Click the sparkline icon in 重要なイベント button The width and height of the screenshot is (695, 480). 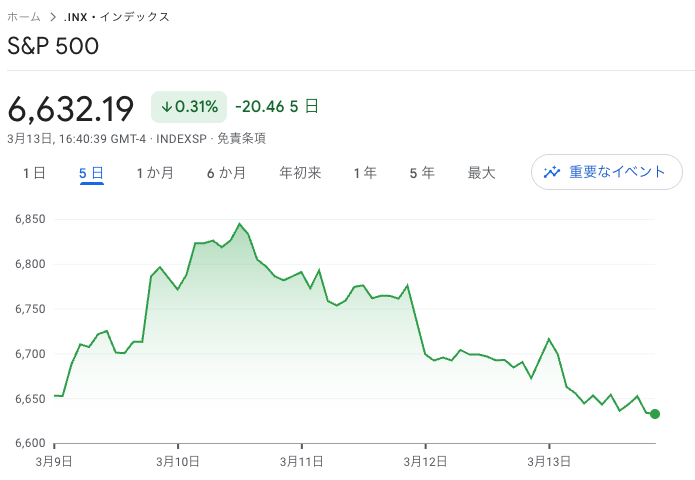(552, 172)
